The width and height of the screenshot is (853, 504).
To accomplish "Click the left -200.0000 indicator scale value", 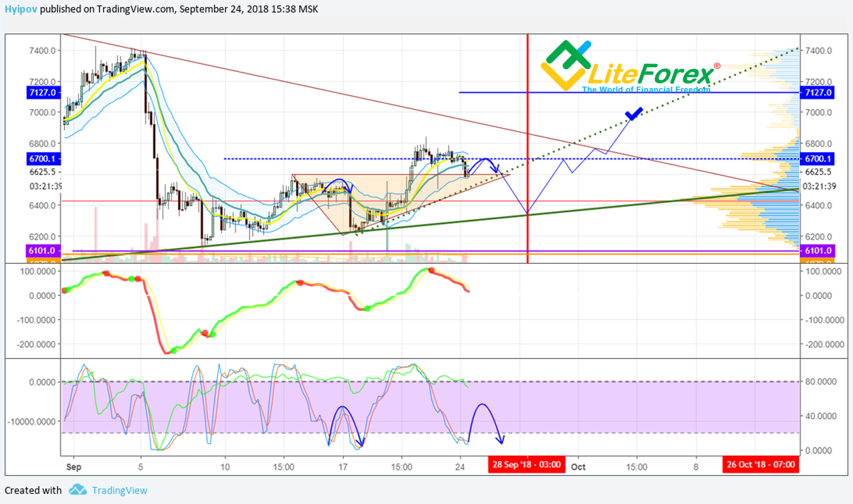I will [36, 344].
